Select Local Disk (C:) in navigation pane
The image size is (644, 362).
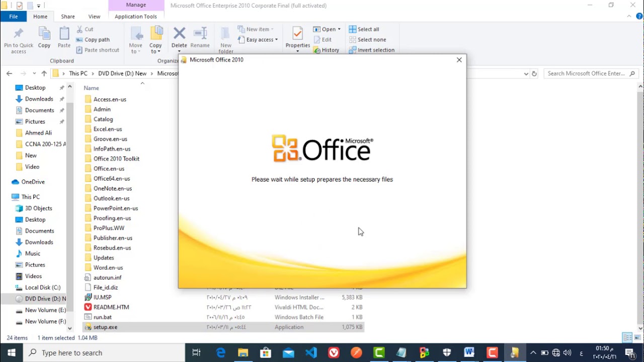pyautogui.click(x=43, y=288)
